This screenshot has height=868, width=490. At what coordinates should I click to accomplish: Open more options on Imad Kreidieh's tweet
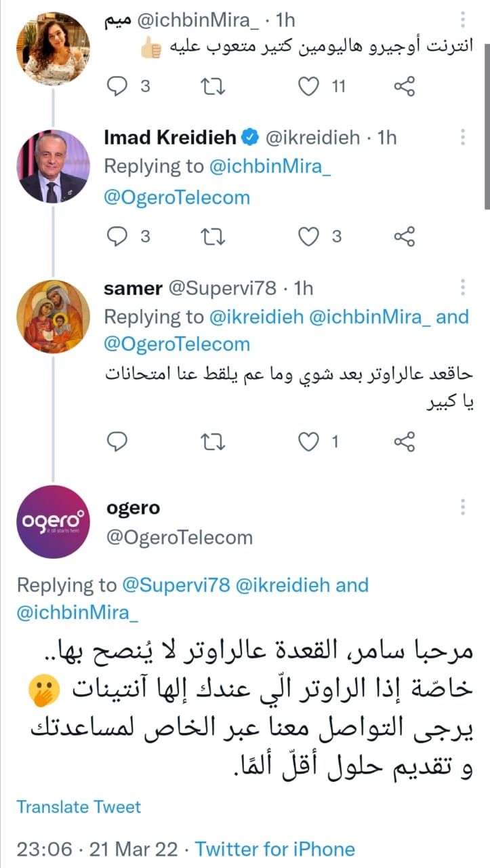tap(464, 138)
